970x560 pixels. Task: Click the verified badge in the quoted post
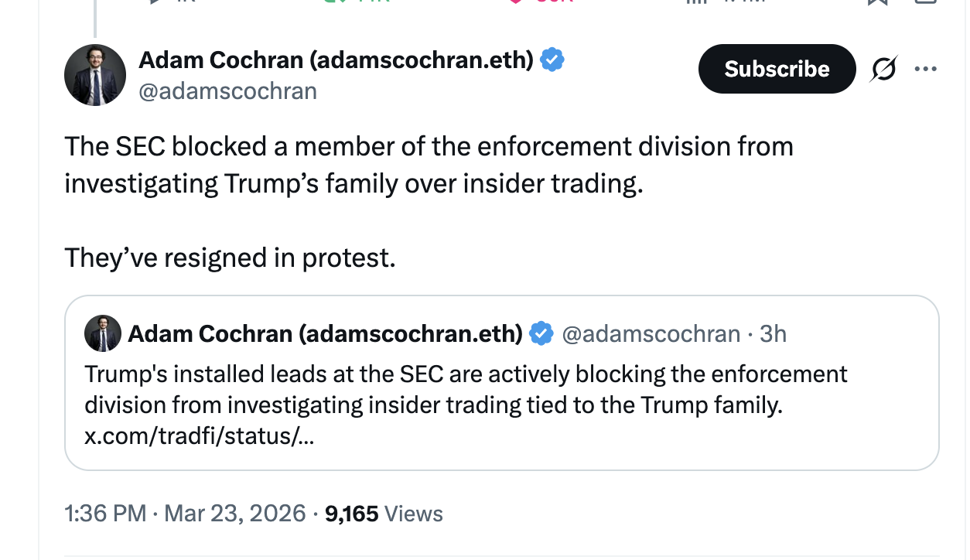[541, 333]
